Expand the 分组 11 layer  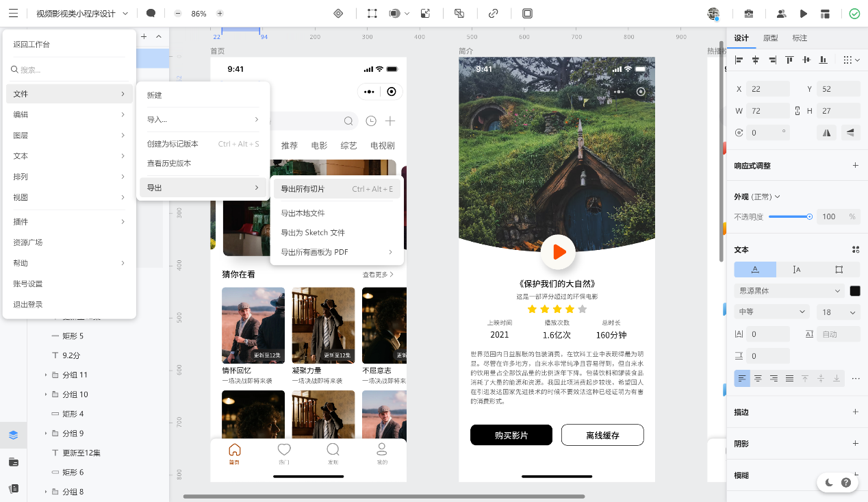(x=46, y=375)
